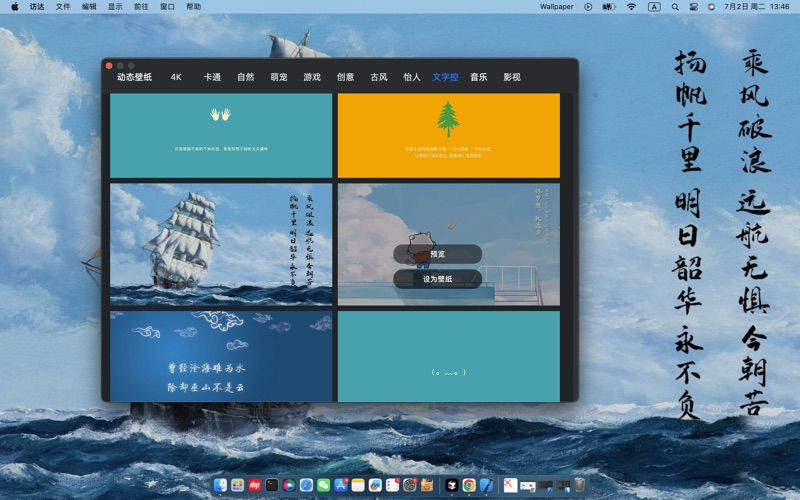Switch to the 古风 category tab
Viewport: 800px width, 500px height.
point(379,77)
